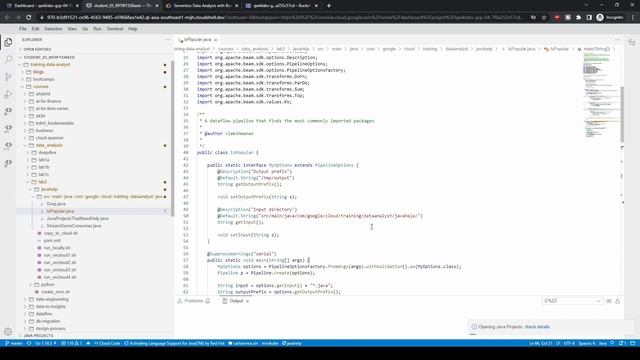The width and height of the screenshot is (640, 360).
Task: Click the minikube status bar item
Action: pyautogui.click(x=270, y=343)
